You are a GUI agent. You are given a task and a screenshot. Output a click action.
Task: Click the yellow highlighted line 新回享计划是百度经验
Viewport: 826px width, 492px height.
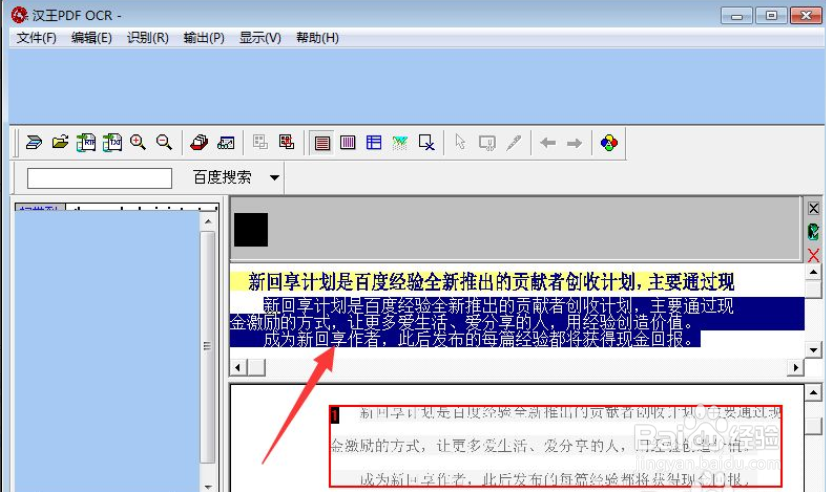pyautogui.click(x=491, y=282)
